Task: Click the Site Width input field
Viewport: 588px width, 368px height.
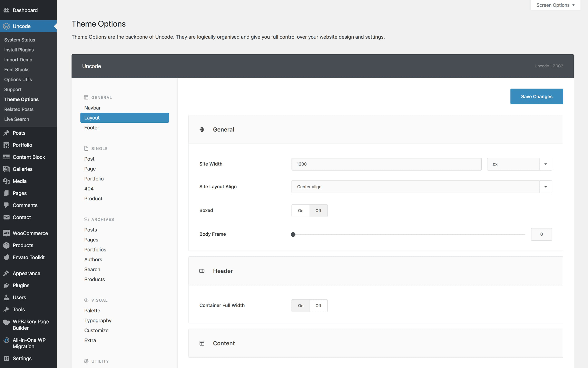Action: (x=386, y=164)
